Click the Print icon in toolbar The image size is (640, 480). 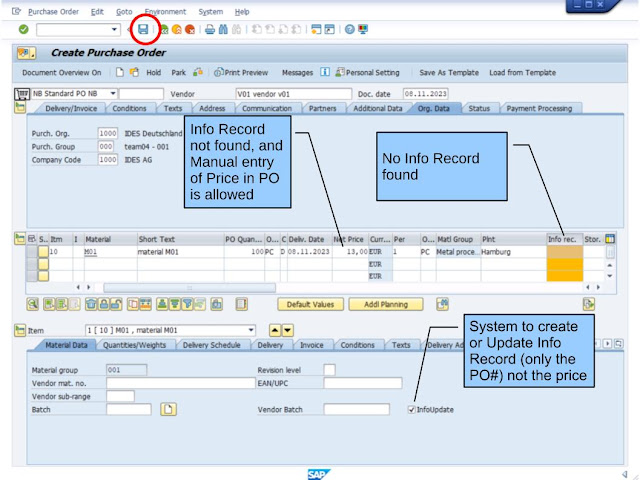tap(210, 29)
